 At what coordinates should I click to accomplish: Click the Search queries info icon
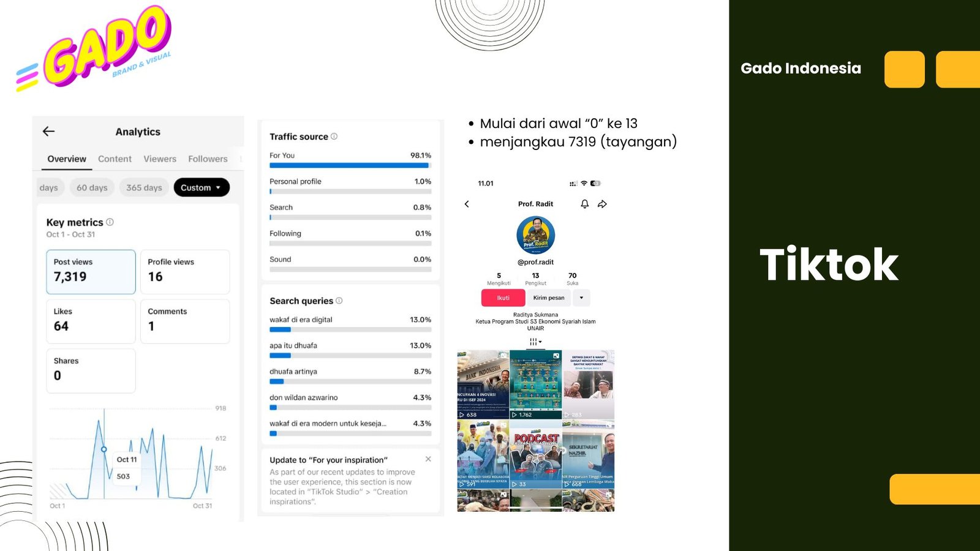click(339, 301)
